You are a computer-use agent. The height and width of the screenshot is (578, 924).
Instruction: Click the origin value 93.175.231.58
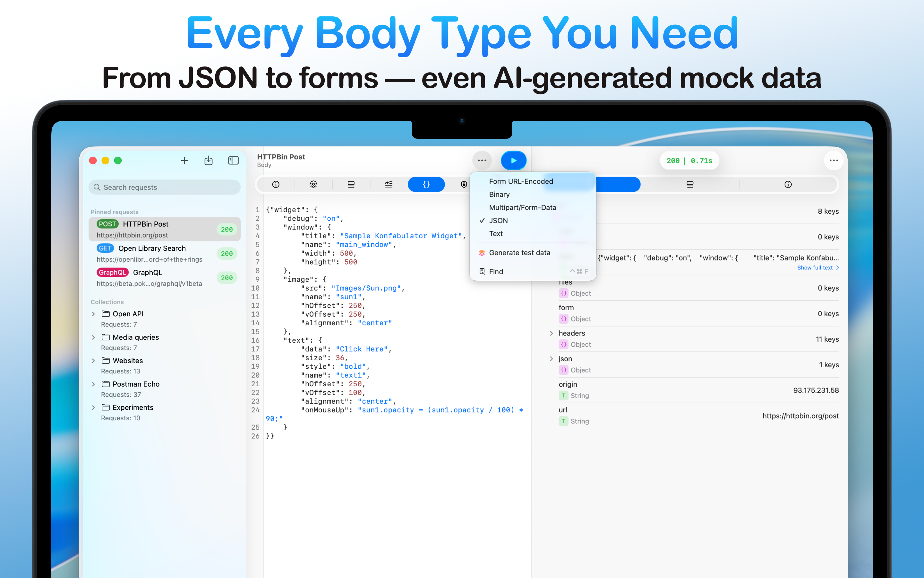(816, 390)
